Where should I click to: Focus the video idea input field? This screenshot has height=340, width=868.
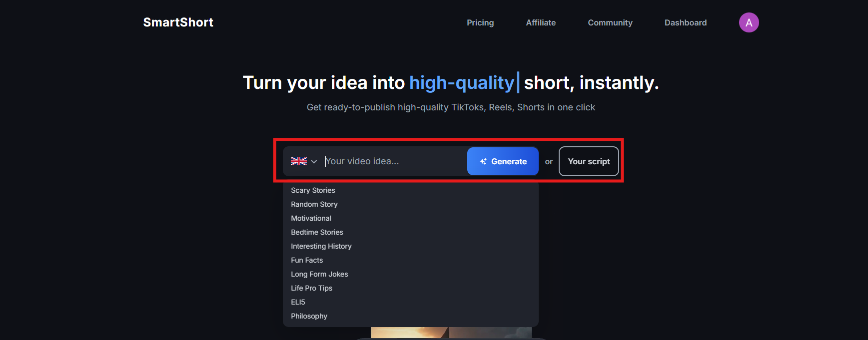click(x=393, y=161)
